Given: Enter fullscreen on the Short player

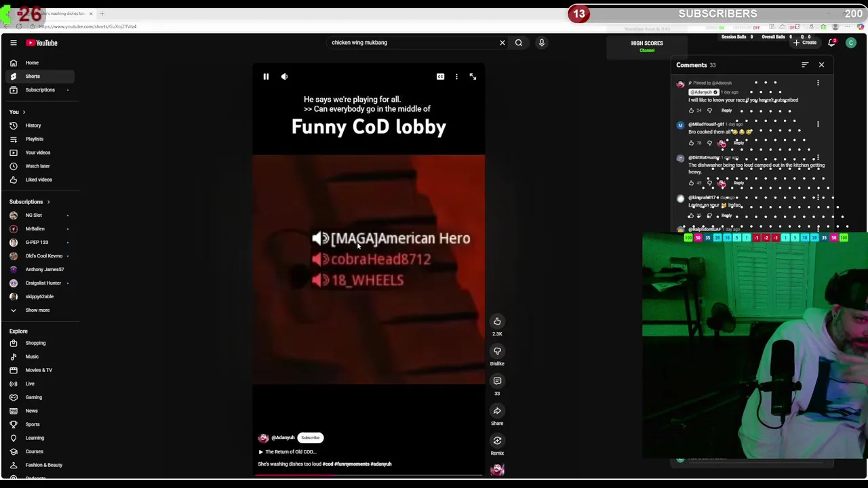Looking at the screenshot, I should pos(473,77).
